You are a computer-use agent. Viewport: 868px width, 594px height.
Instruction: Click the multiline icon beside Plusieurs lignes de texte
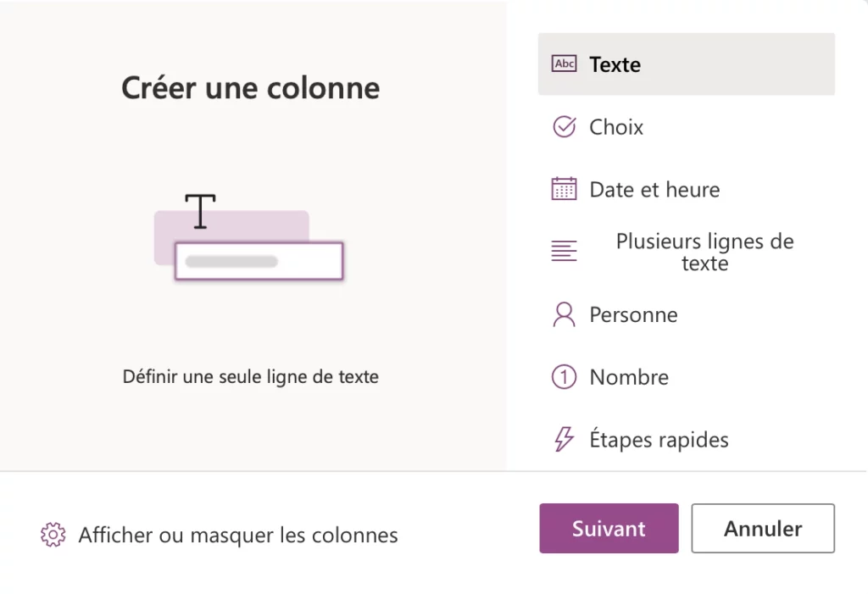(563, 251)
